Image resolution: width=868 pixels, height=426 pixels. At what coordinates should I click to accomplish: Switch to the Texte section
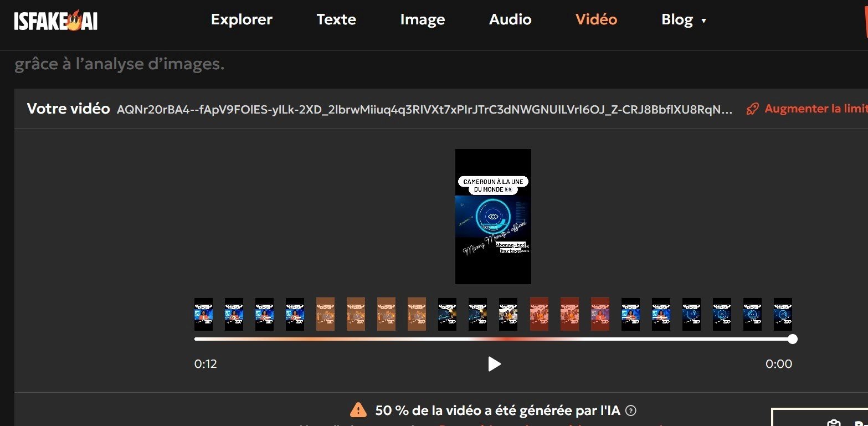point(336,20)
